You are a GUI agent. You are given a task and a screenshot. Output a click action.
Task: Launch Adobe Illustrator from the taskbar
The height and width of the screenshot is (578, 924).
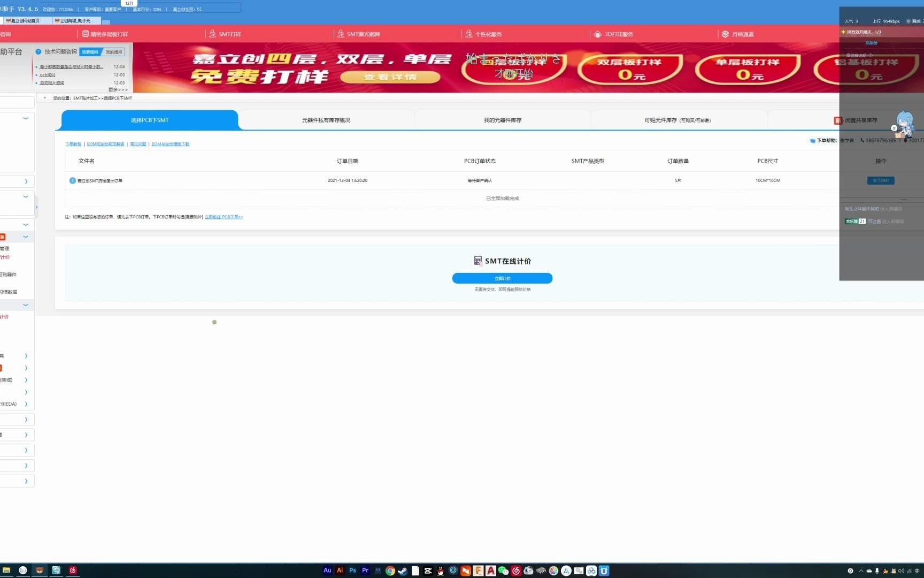pyautogui.click(x=340, y=571)
